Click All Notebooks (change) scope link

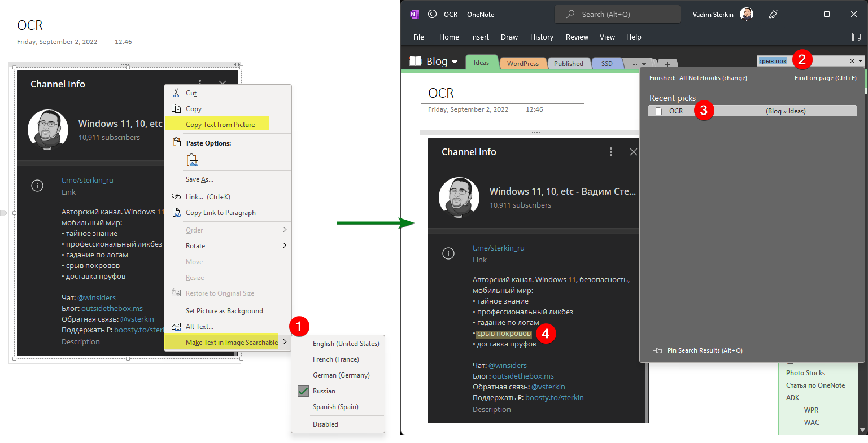coord(713,78)
